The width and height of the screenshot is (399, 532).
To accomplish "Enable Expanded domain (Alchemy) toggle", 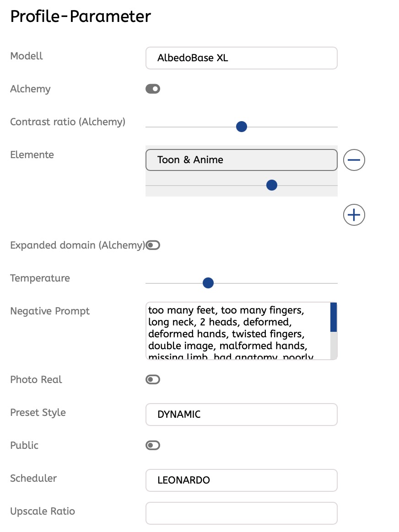I will click(153, 245).
